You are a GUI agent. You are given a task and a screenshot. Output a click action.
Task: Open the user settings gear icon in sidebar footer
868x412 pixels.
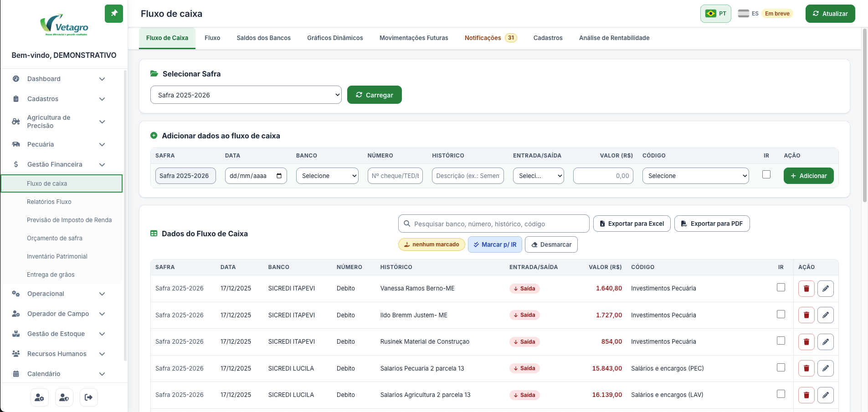(x=40, y=397)
